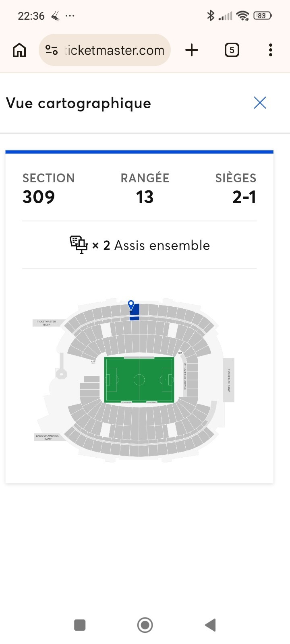Image resolution: width=290 pixels, height=644 pixels.
Task: Open the tab switcher showing 5 tabs
Action: coord(232,50)
